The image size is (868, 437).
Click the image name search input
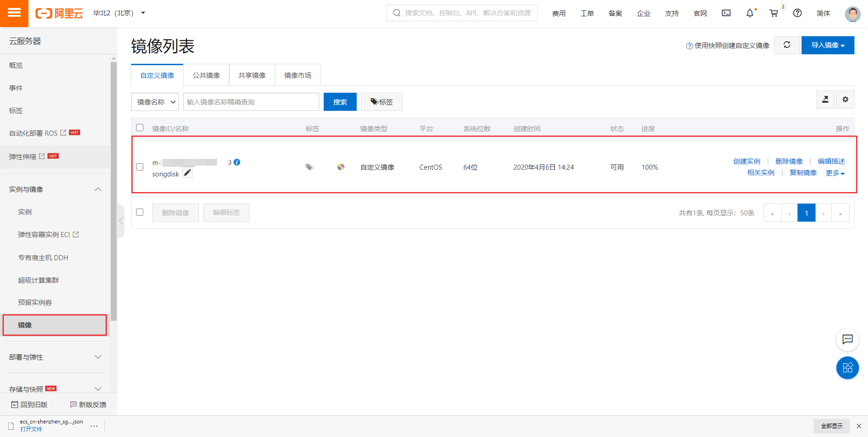coord(251,102)
